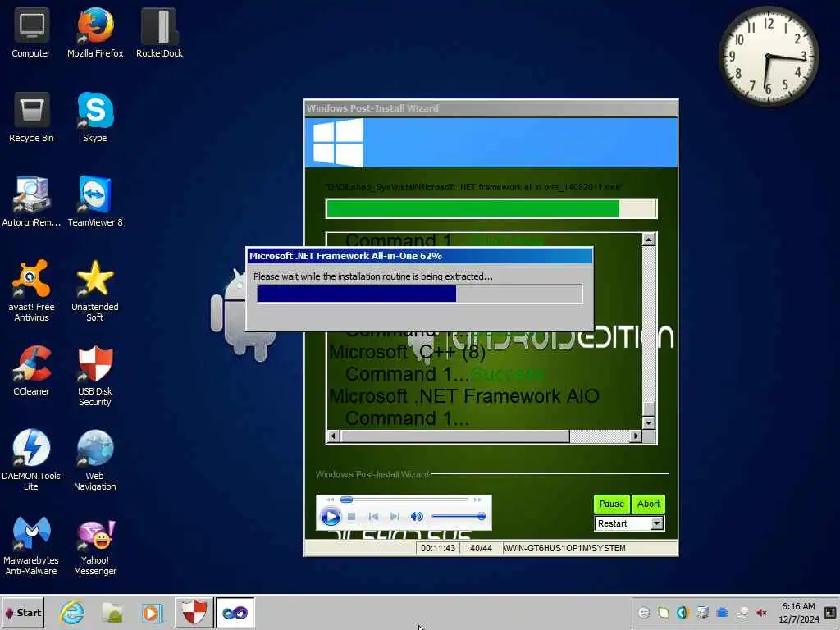Open the taskbar clock showing 6:16 AM
Image resolution: width=840 pixels, height=630 pixels.
[799, 612]
